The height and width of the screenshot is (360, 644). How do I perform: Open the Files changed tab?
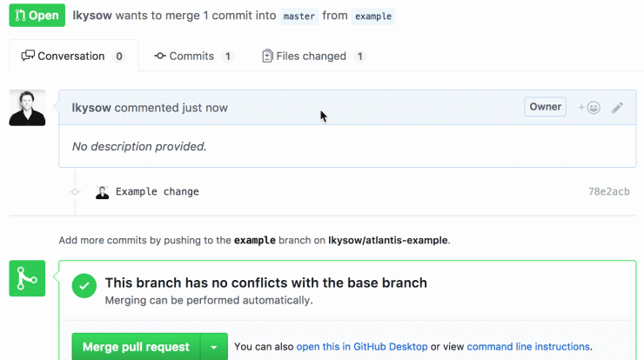[x=314, y=56]
